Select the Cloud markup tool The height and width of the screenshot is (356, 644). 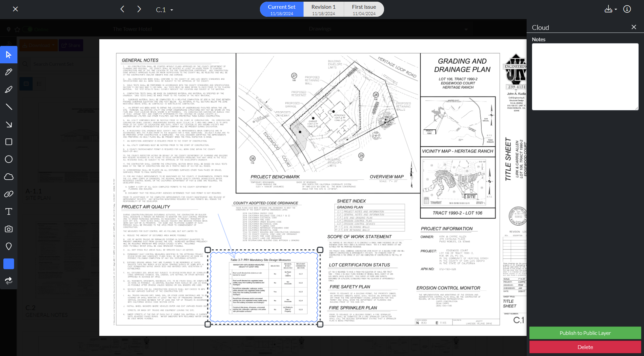tap(9, 177)
